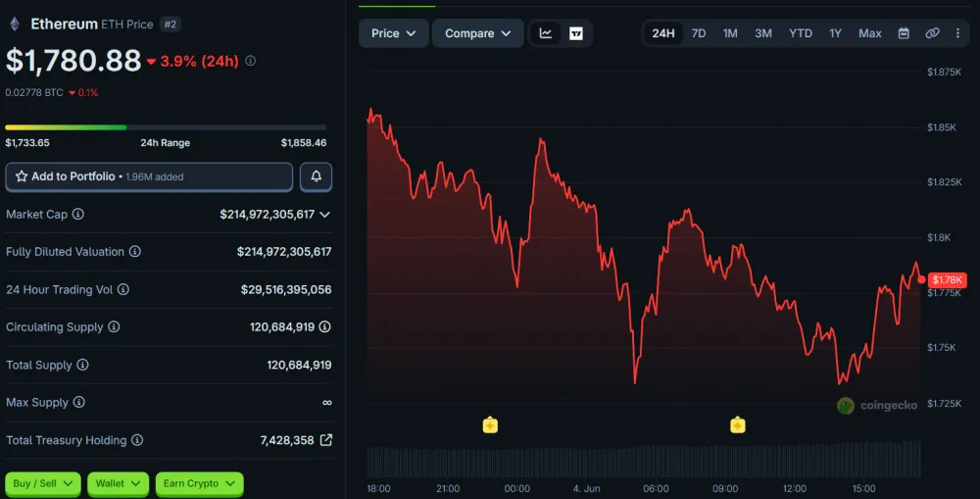The height and width of the screenshot is (499, 980).
Task: Click the #2 rank badge
Action: point(170,25)
